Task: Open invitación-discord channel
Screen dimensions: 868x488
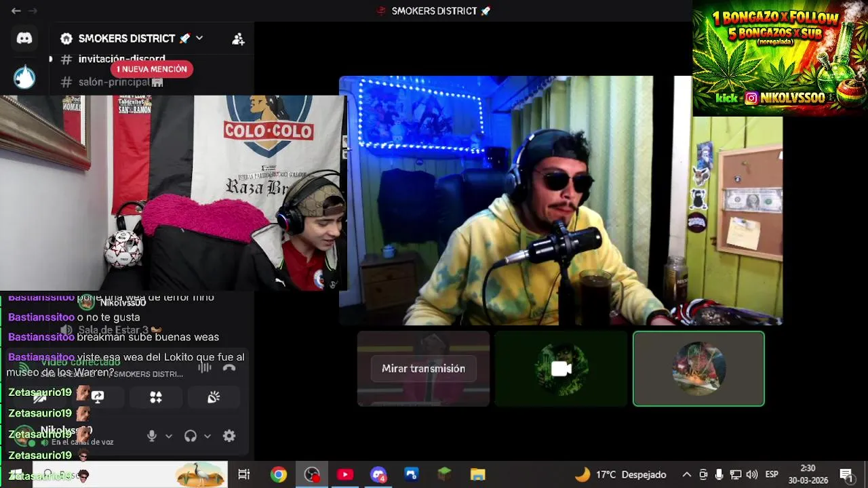Action: point(121,59)
